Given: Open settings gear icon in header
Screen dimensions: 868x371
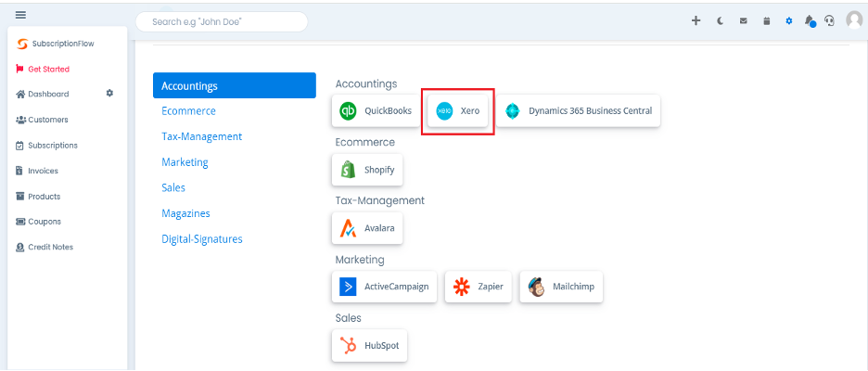Looking at the screenshot, I should pos(789,21).
